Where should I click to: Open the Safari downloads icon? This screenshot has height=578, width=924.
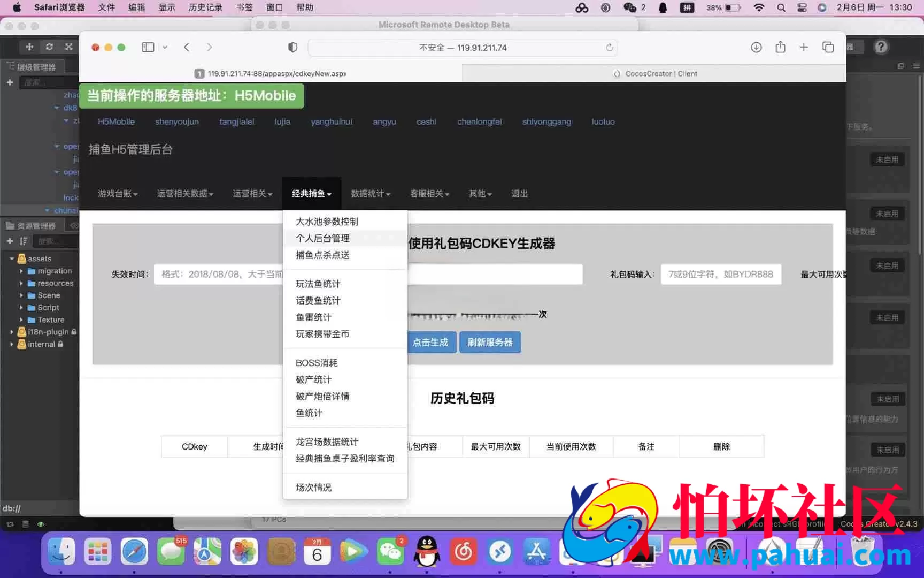[756, 48]
